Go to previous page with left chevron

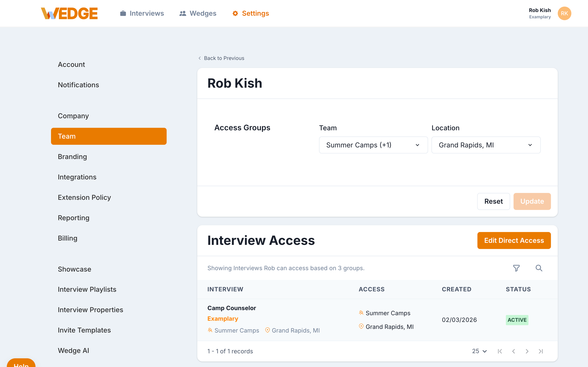(x=514, y=351)
